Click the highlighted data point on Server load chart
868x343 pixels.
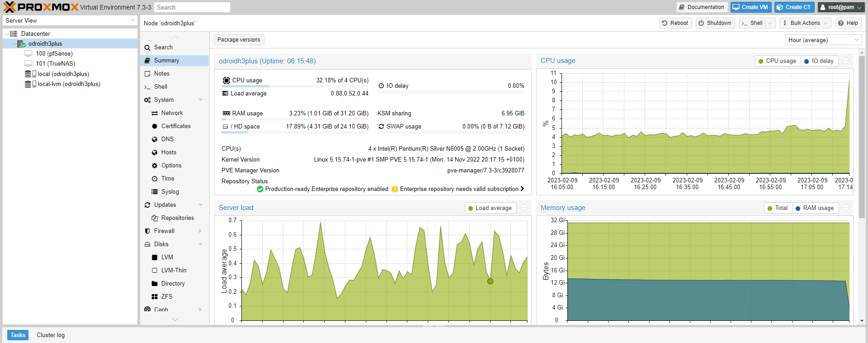tap(490, 281)
